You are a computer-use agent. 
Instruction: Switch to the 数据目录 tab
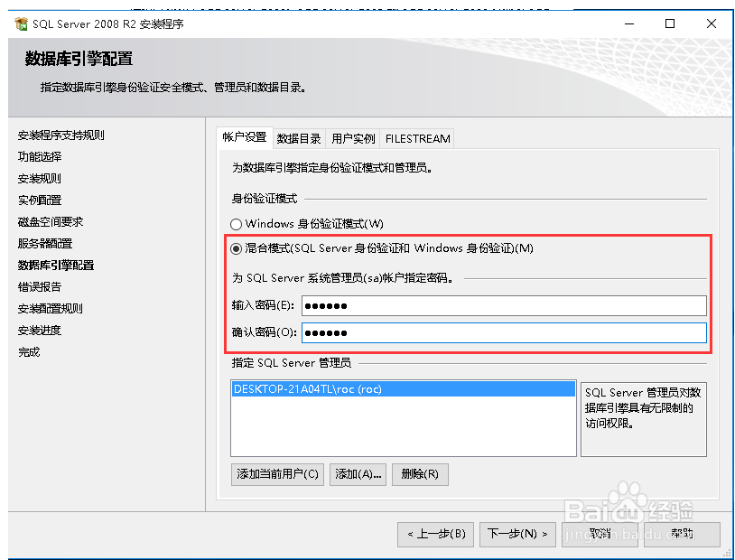pos(299,138)
